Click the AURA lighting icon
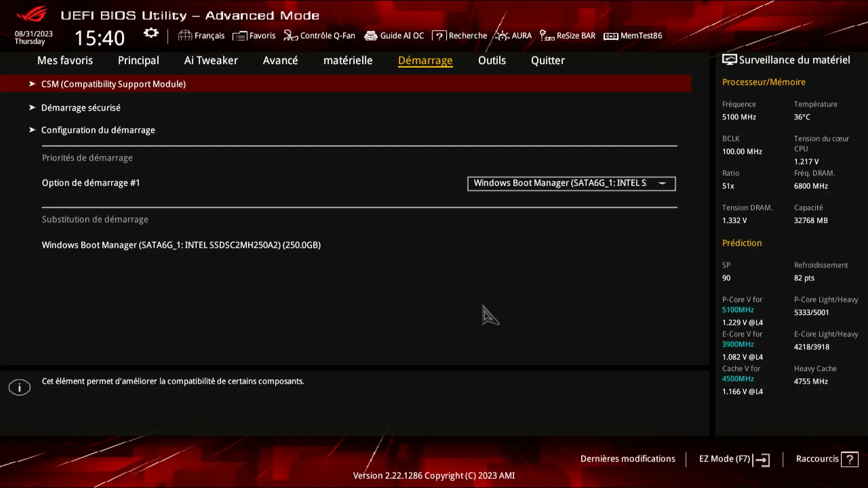Viewport: 868px width, 488px height. 502,35
